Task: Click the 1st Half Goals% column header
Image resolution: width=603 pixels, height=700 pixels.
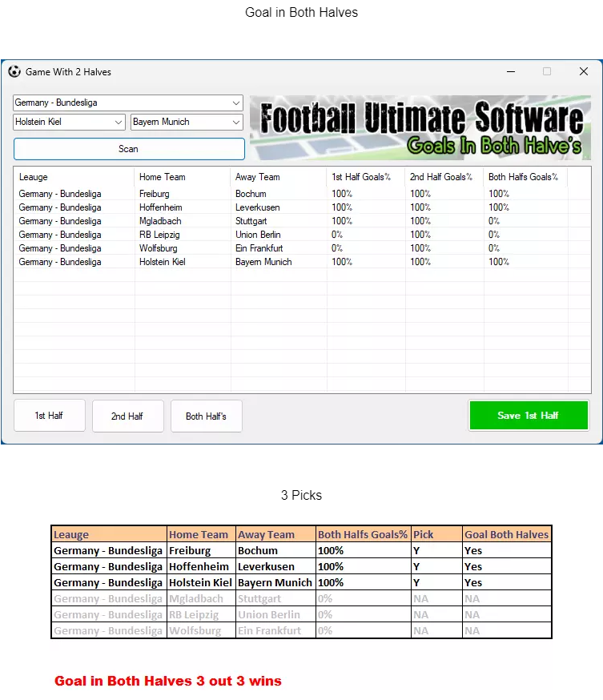Action: click(365, 177)
